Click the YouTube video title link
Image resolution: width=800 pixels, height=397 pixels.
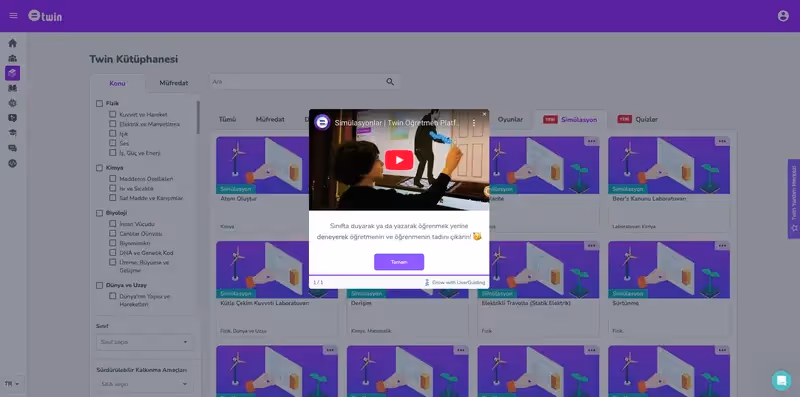tap(397, 123)
